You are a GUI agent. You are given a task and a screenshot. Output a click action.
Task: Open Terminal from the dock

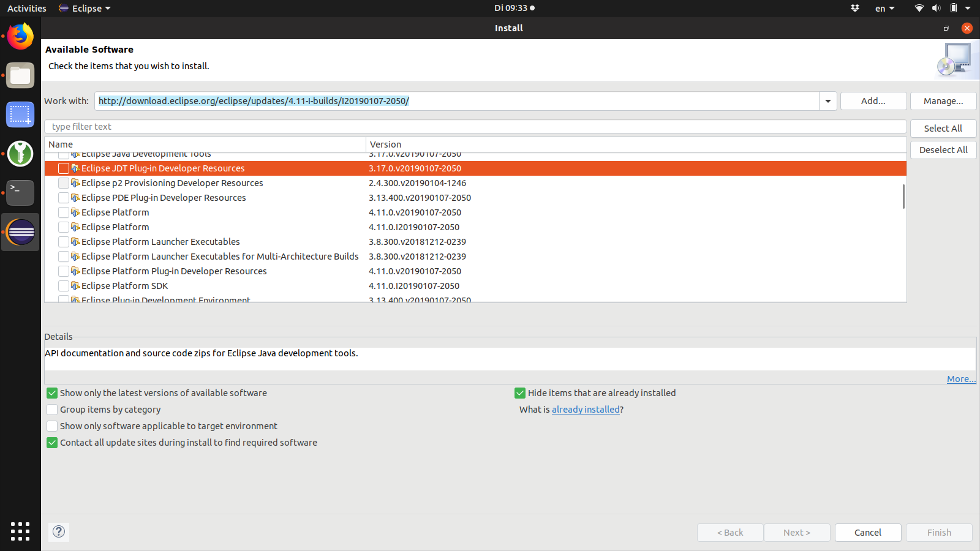click(20, 193)
